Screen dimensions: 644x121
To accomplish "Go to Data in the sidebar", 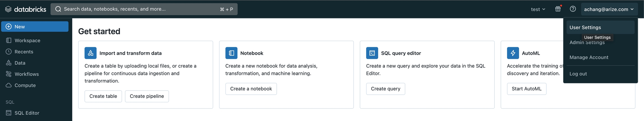I will (20, 63).
